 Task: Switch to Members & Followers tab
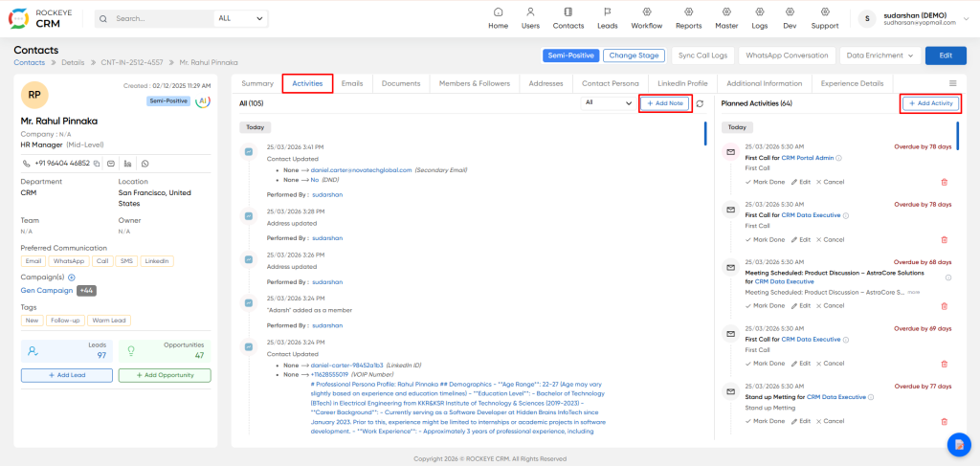475,83
